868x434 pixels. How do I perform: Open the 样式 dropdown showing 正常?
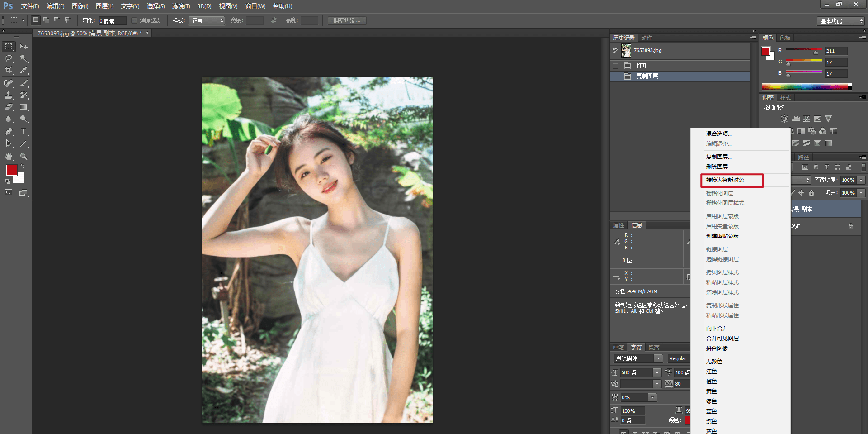[x=208, y=20]
